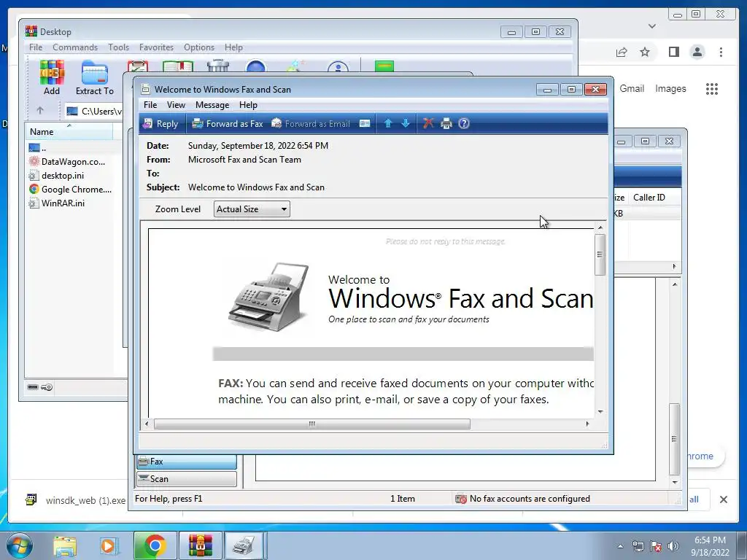This screenshot has width=747, height=560.
Task: Click the WinRAR Wizard wand icon
Action: [295, 66]
